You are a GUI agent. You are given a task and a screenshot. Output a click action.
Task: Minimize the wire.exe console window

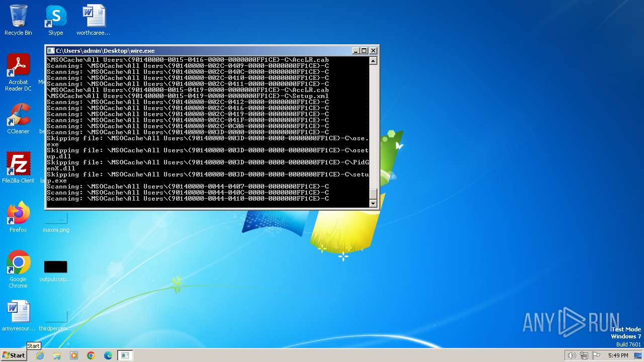(356, 51)
